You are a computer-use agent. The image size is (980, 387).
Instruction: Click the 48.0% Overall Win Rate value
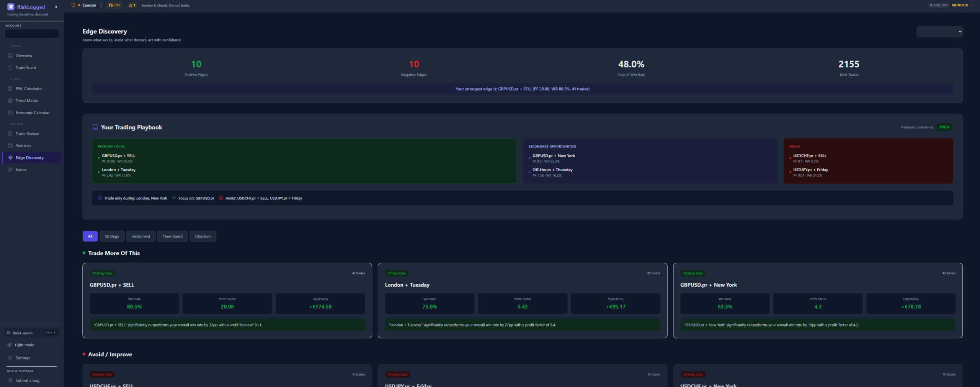[631, 64]
